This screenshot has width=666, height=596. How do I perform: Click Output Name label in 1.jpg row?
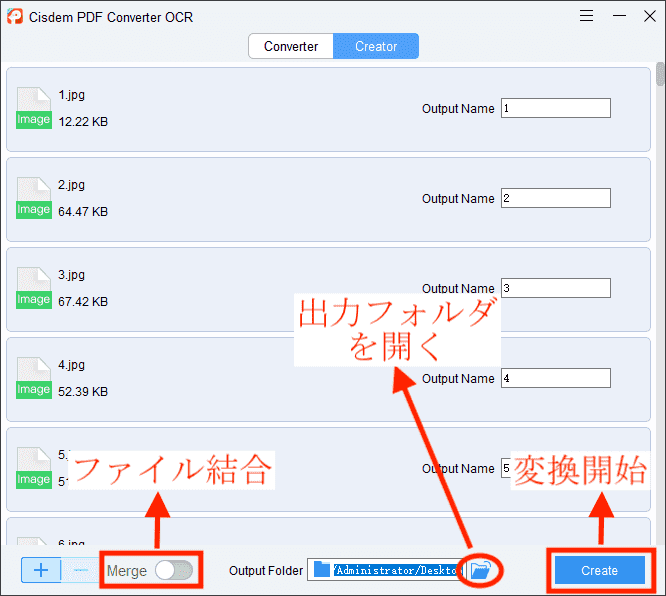point(458,109)
